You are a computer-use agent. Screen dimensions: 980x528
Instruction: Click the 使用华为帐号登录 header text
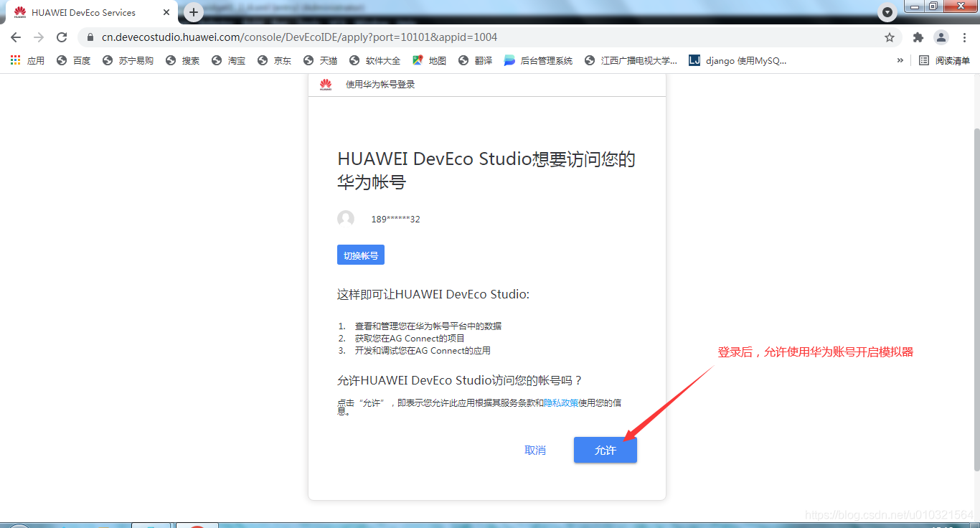click(380, 85)
